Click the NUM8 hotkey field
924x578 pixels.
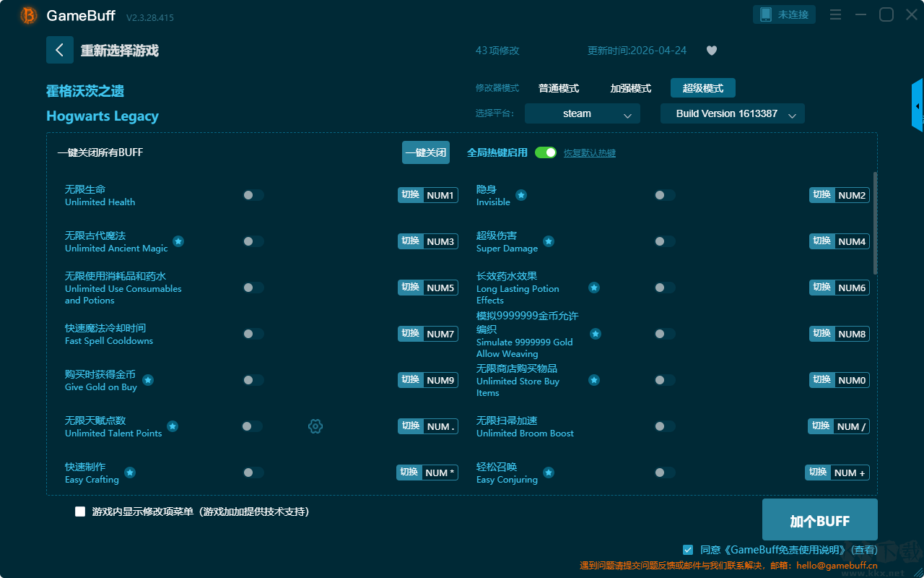tap(852, 334)
